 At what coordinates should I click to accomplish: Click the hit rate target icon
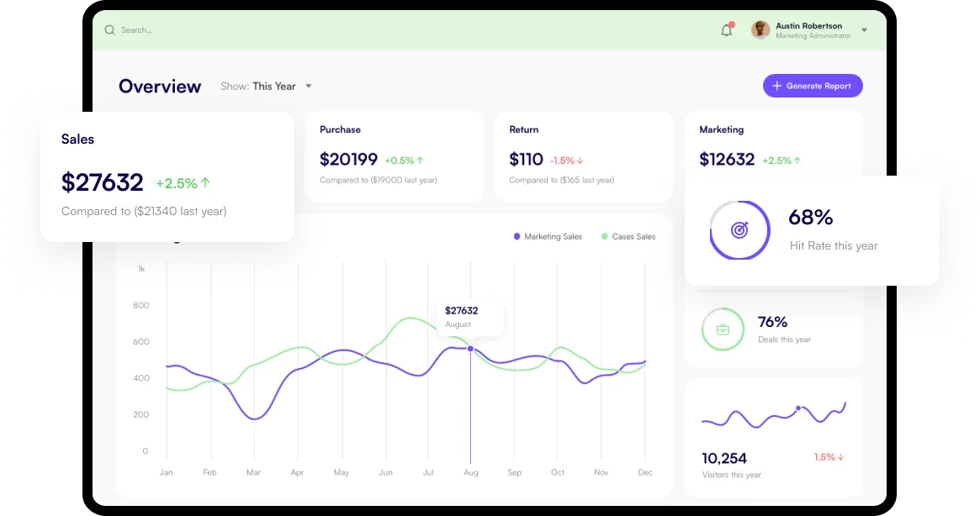739,230
